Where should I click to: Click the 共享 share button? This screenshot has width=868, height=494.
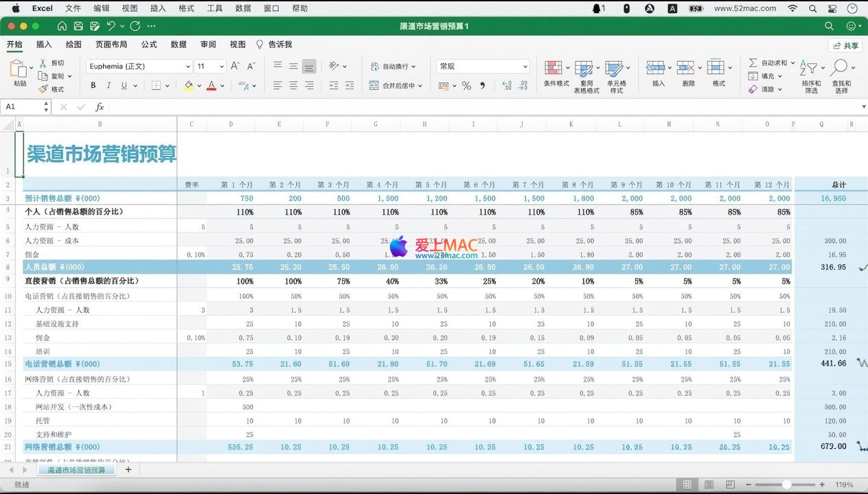(845, 45)
